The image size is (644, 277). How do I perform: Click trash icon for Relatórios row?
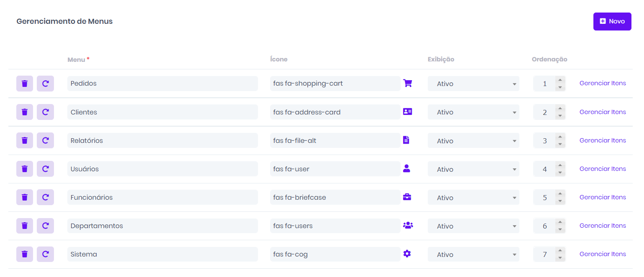tap(25, 140)
